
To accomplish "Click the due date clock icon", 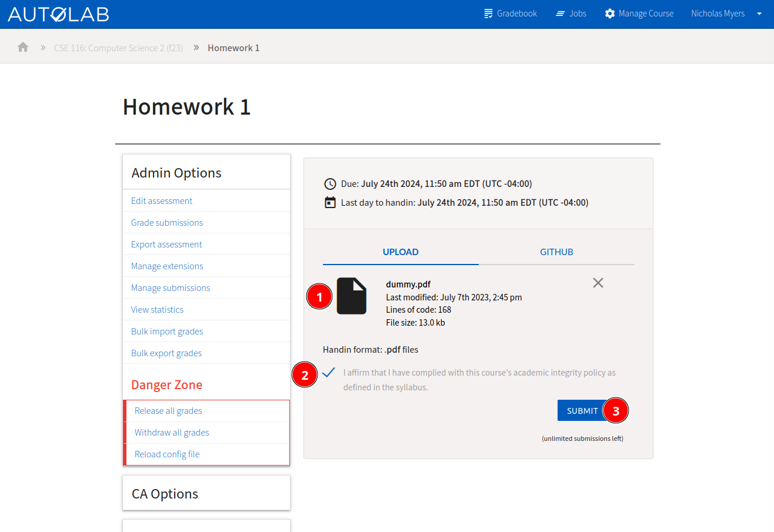I will [x=330, y=183].
